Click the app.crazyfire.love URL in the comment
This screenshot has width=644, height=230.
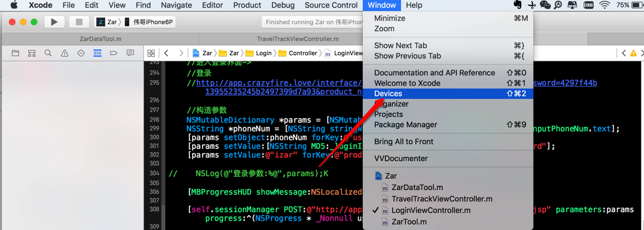click(x=279, y=83)
